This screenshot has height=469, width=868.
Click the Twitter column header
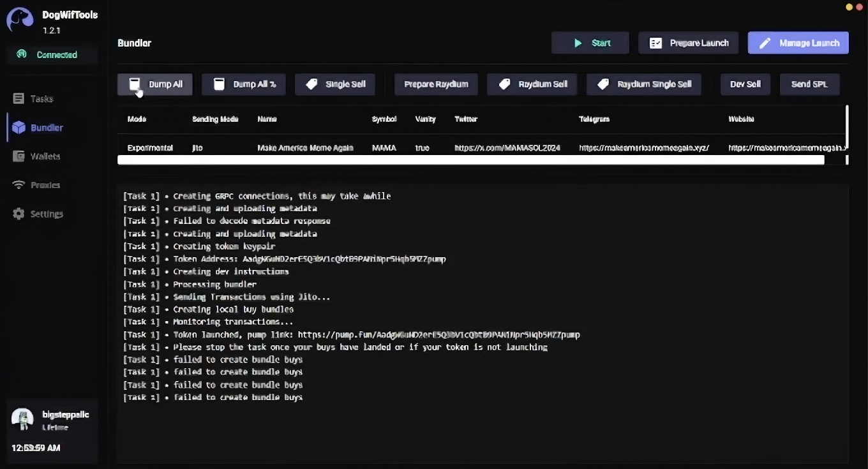point(466,119)
